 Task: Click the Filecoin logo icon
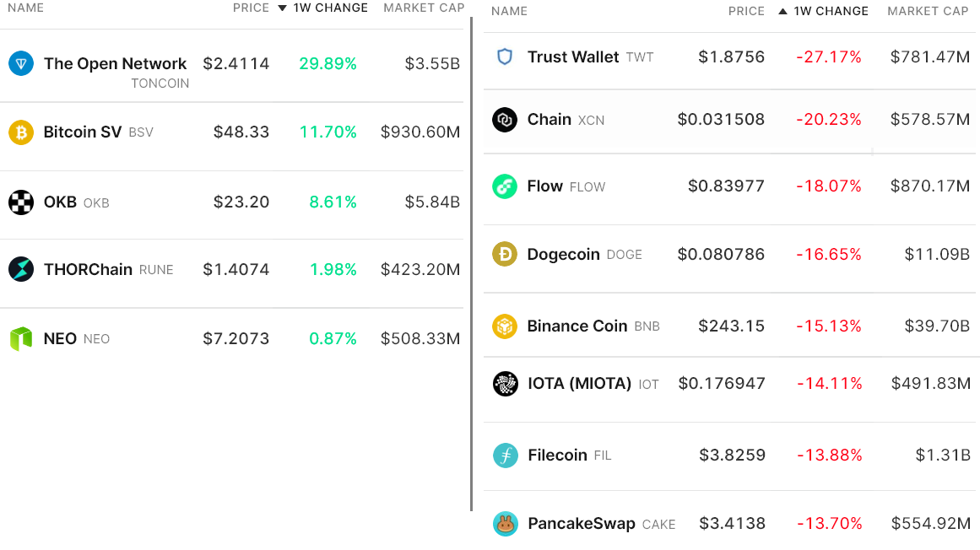tap(505, 456)
